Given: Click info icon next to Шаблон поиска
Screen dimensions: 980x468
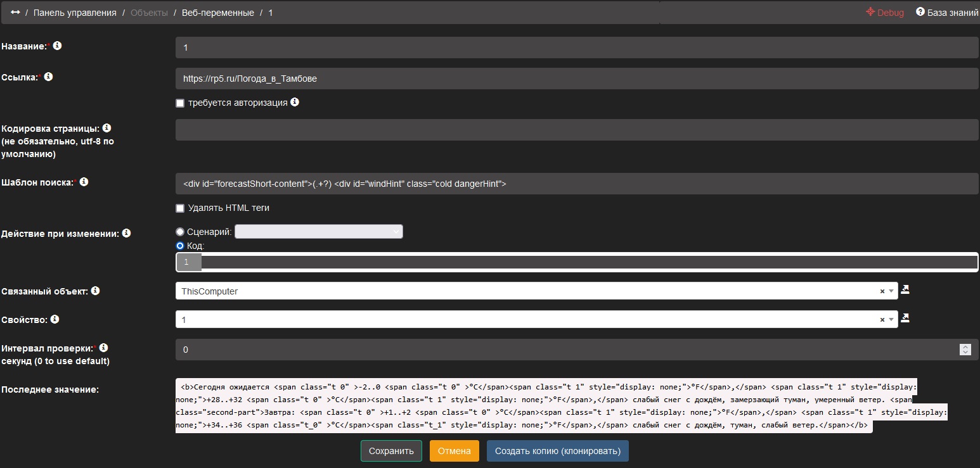Looking at the screenshot, I should (84, 182).
